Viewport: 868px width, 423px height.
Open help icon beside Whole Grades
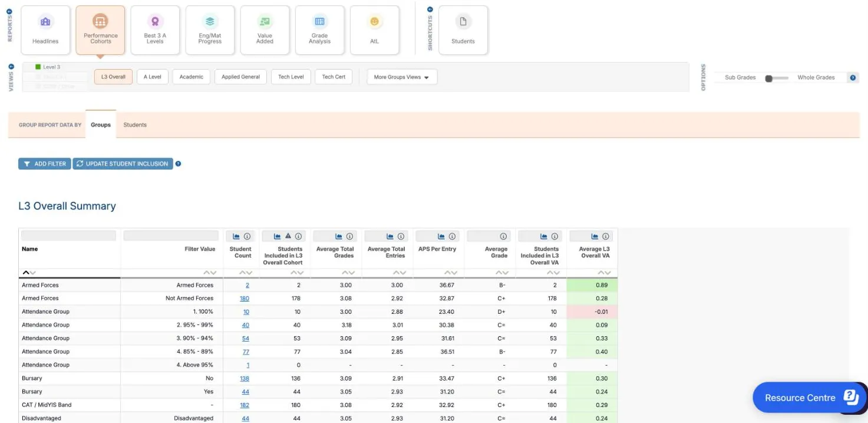pos(853,77)
